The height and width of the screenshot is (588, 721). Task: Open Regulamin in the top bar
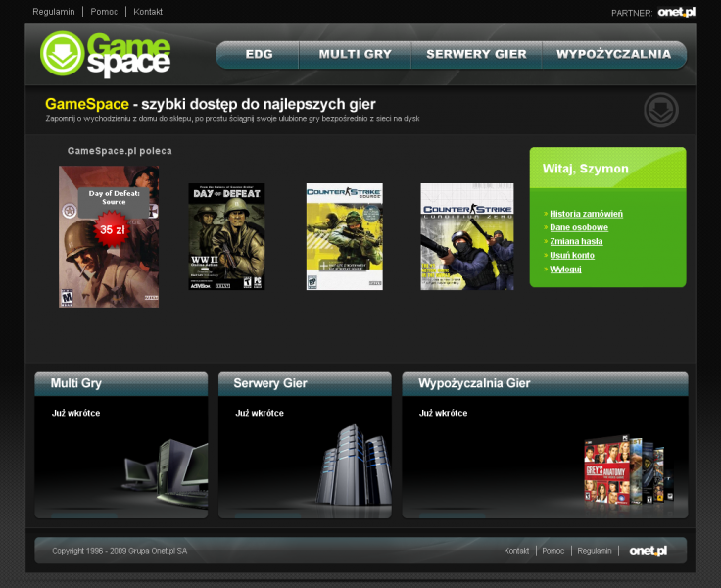pos(54,12)
